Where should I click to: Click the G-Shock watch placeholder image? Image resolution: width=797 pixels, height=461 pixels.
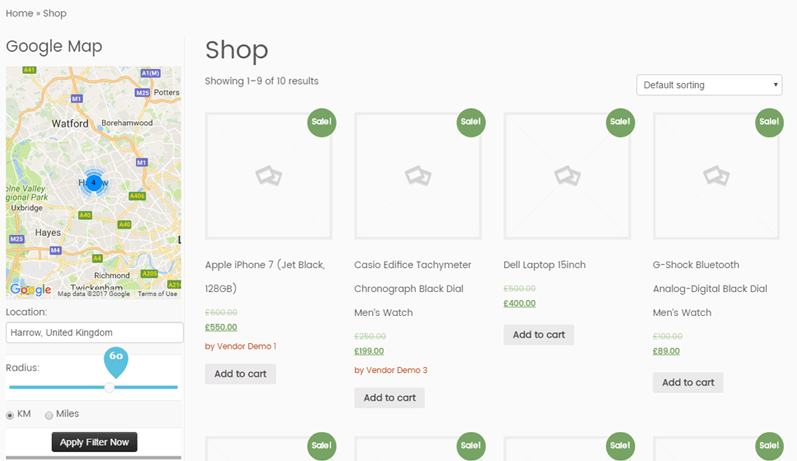[716, 176]
